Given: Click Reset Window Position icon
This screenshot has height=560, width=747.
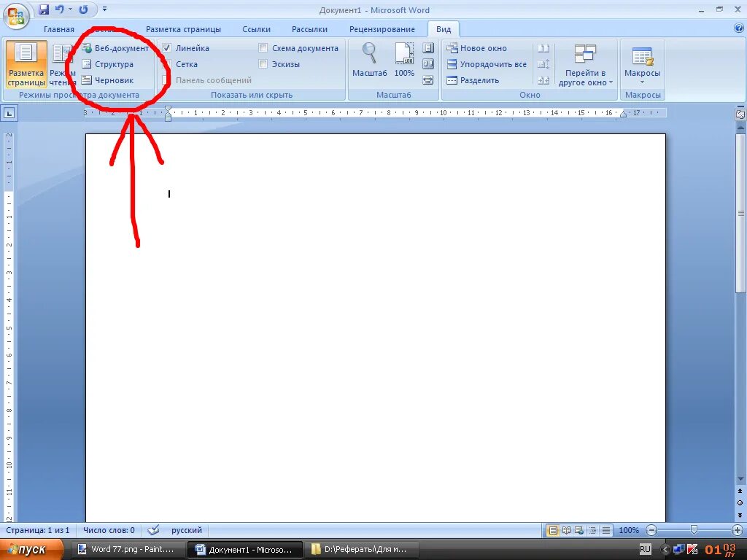Looking at the screenshot, I should [x=543, y=80].
